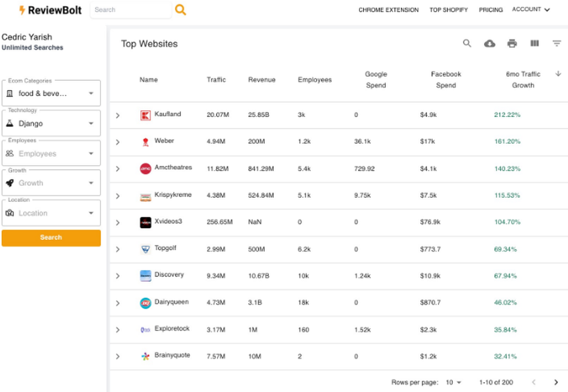Open the Pricing menu item
Screen dimensions: 568x392
[x=491, y=10]
